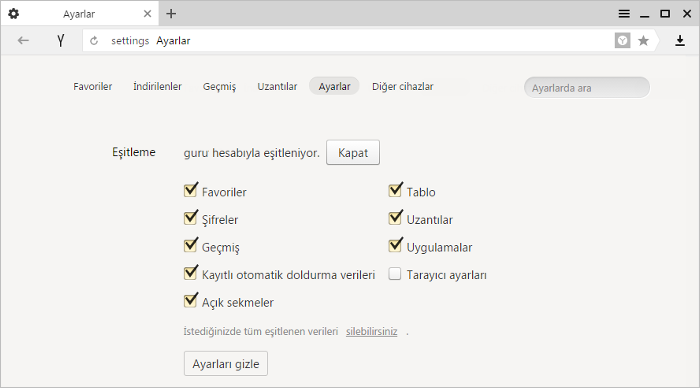Screen dimensions: 700x388
Task: Close the Ayarlar tab
Action: click(147, 14)
